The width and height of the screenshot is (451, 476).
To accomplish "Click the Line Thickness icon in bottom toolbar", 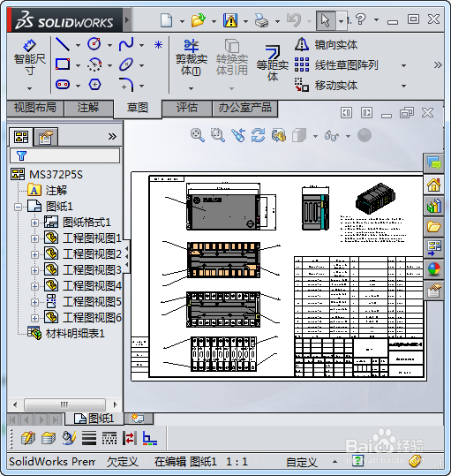I will (89, 438).
